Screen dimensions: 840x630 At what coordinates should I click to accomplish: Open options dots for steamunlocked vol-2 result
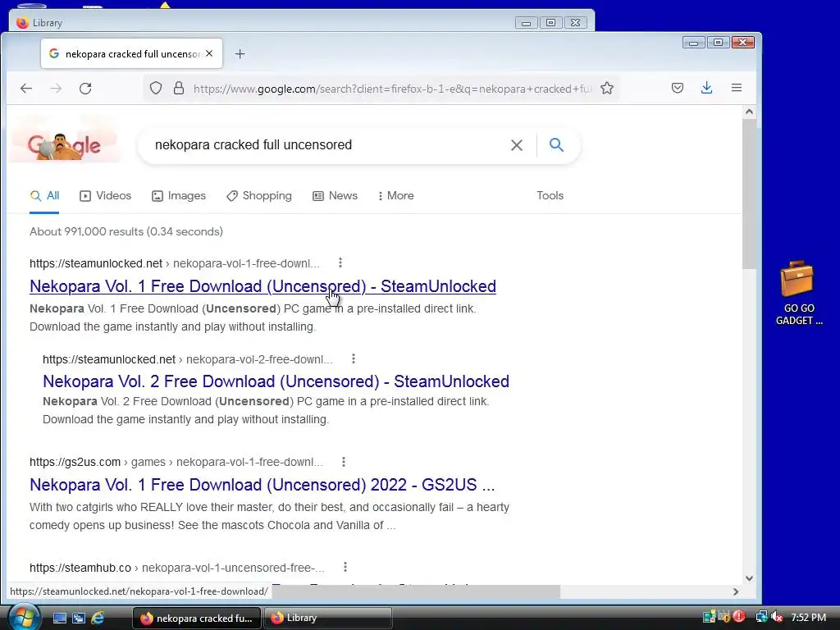(353, 358)
